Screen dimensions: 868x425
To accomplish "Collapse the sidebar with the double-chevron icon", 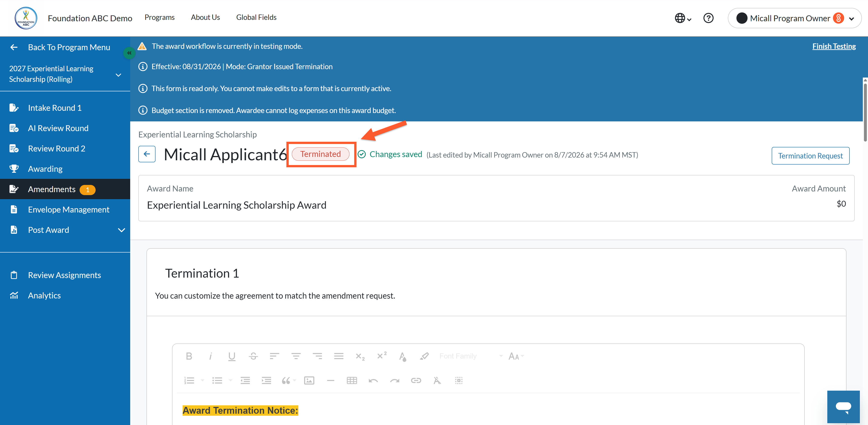I will coord(129,53).
